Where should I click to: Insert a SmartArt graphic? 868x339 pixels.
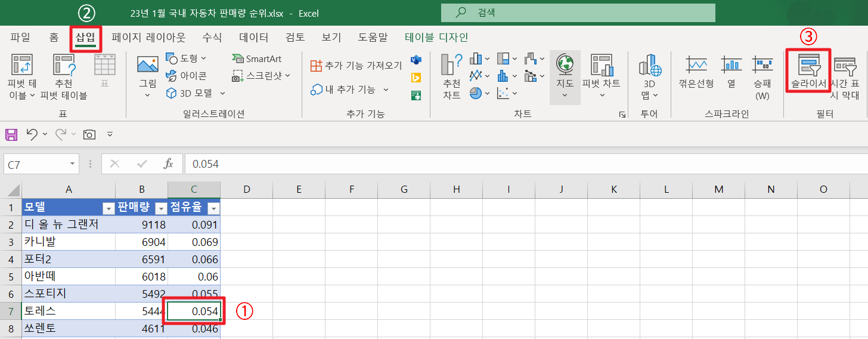coord(256,58)
